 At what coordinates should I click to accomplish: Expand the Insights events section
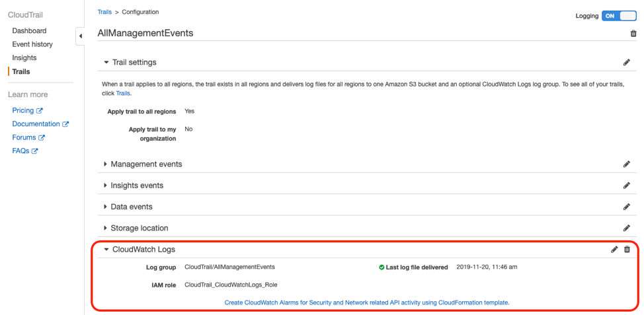click(x=106, y=186)
